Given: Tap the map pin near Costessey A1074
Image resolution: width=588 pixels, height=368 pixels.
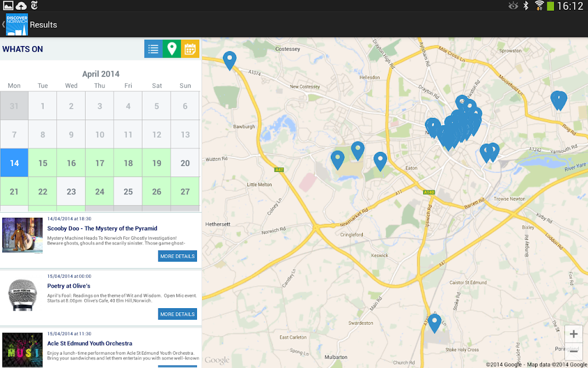Looking at the screenshot, I should point(230,61).
